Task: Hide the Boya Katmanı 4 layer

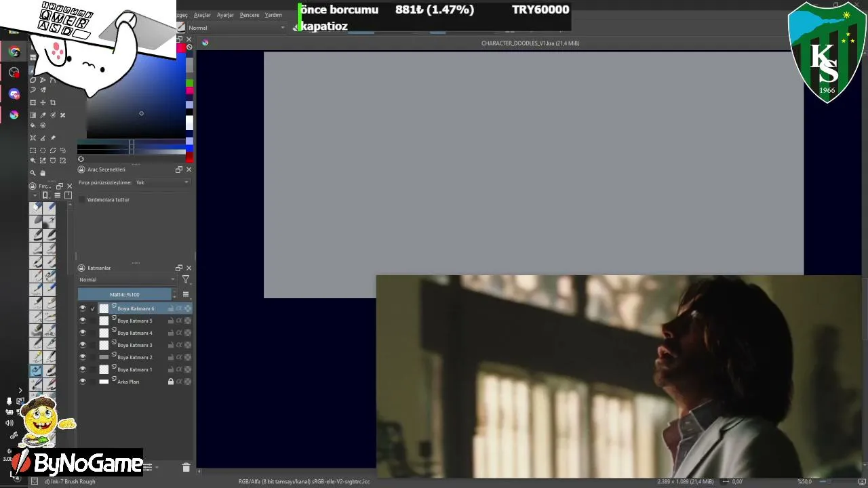Action: click(x=83, y=333)
